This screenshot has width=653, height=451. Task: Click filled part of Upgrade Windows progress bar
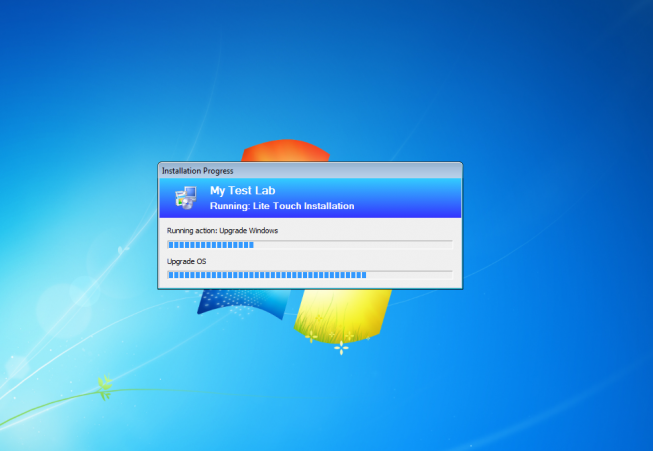[x=210, y=244]
